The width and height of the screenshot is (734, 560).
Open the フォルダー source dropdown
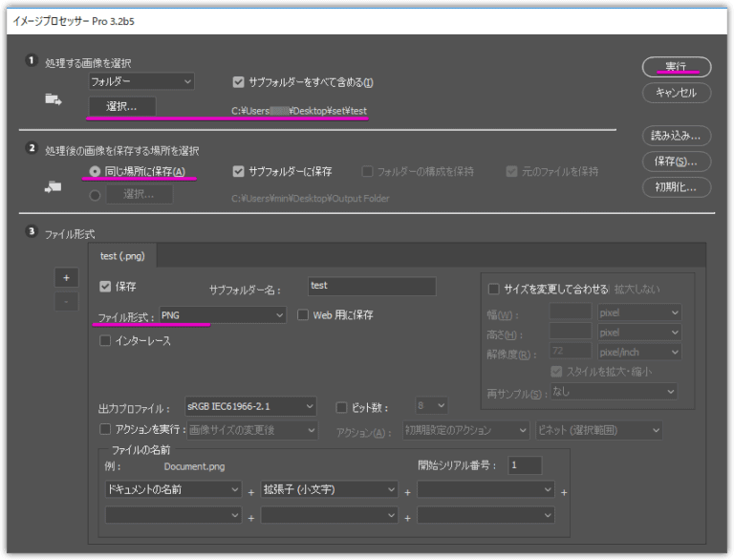coord(141,82)
